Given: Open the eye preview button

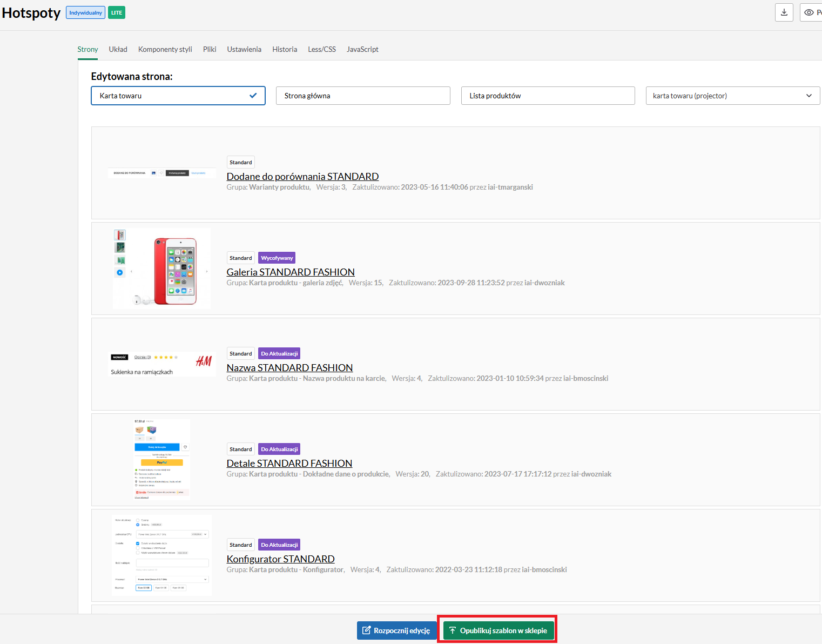Looking at the screenshot, I should point(811,12).
